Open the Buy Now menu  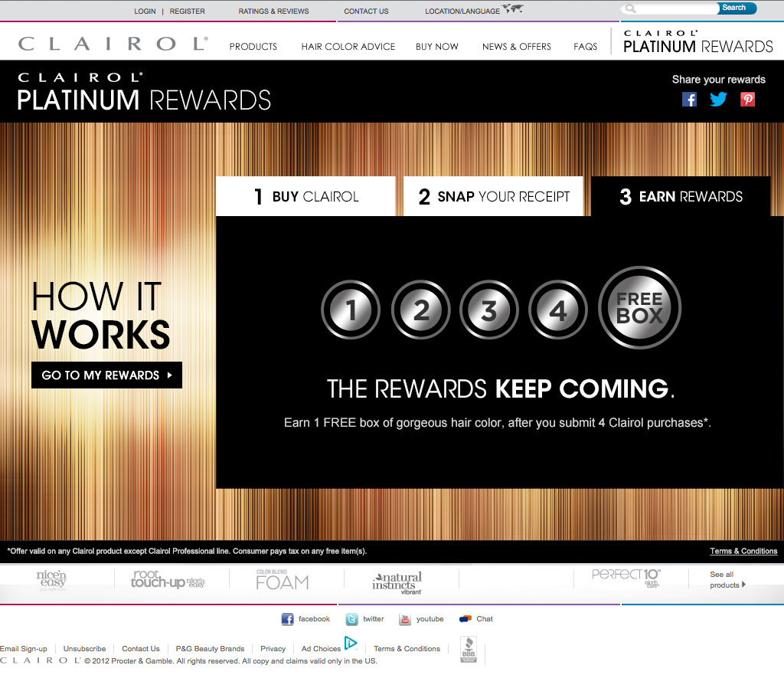click(437, 47)
